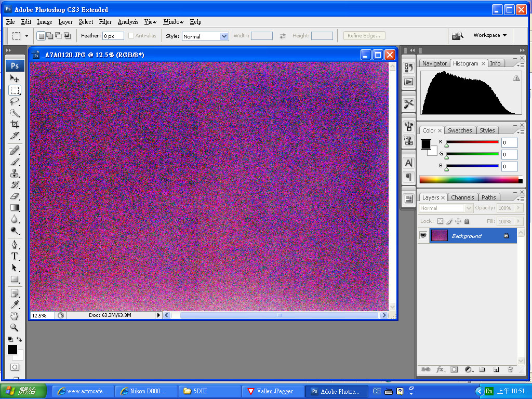Select the Eraser tool
Image resolution: width=532 pixels, height=399 pixels.
pyautogui.click(x=15, y=196)
